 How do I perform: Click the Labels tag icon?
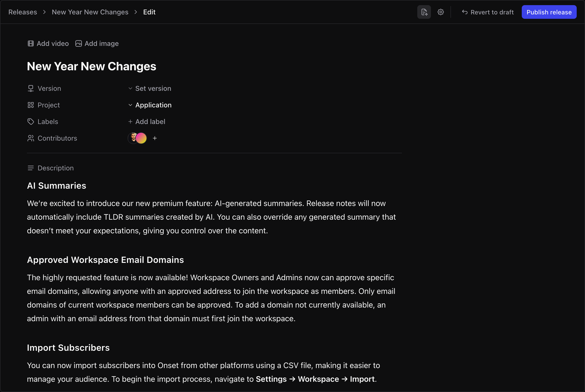pos(31,122)
